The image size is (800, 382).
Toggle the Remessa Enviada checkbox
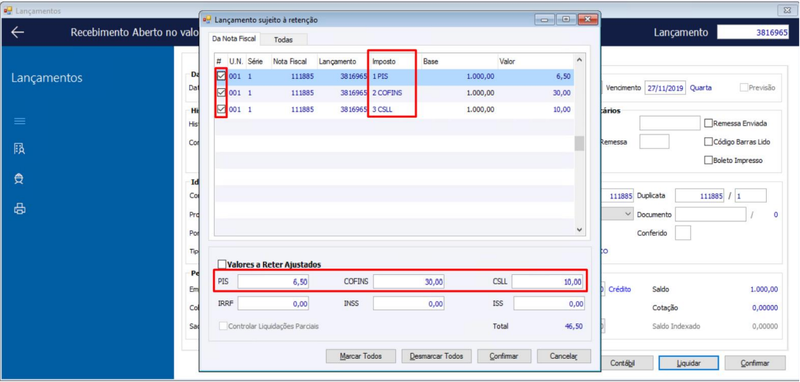(708, 123)
